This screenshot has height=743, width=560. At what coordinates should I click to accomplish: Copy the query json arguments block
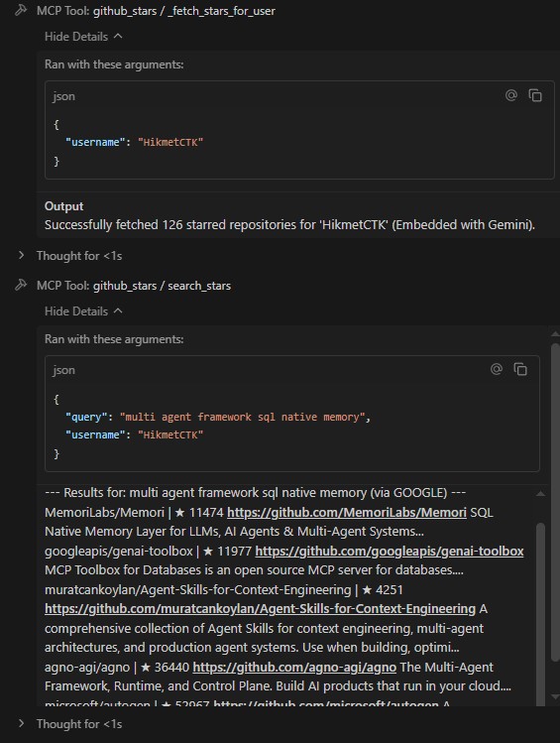click(x=520, y=369)
